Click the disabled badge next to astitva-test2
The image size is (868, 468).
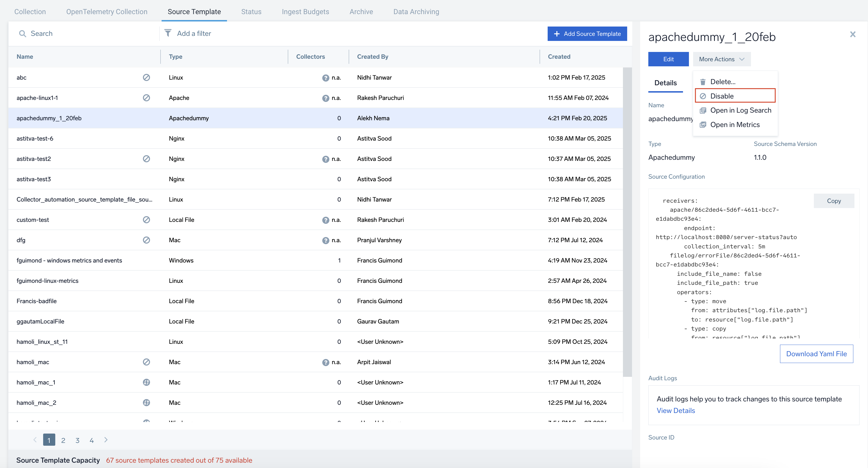pos(146,158)
